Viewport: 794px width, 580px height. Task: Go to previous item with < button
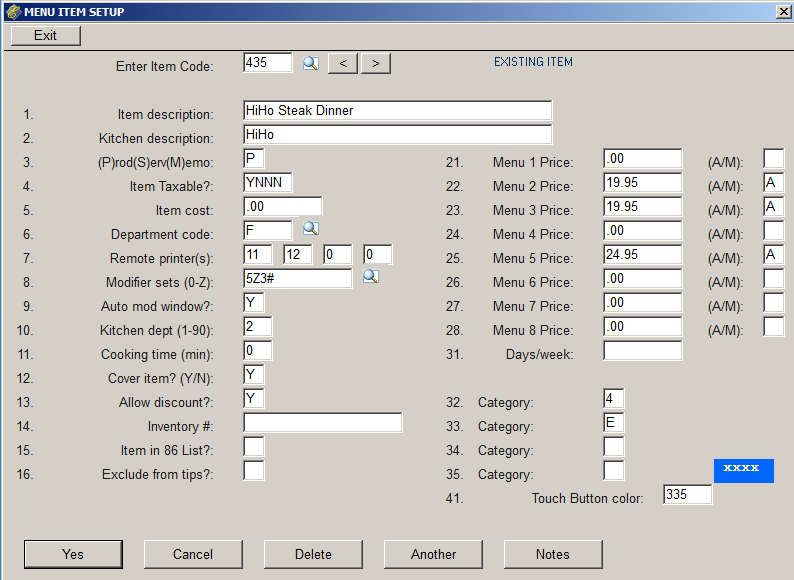point(343,63)
